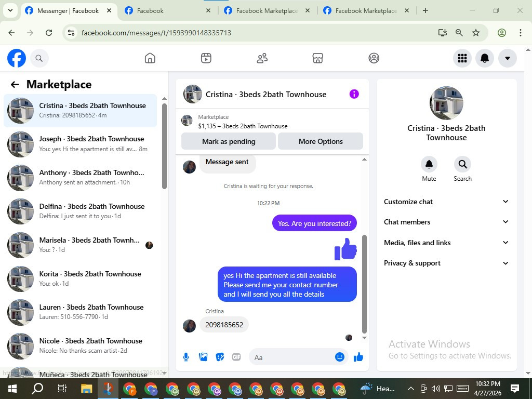The image size is (532, 399).
Task: Go back from Marketplace chats list
Action: point(15,85)
